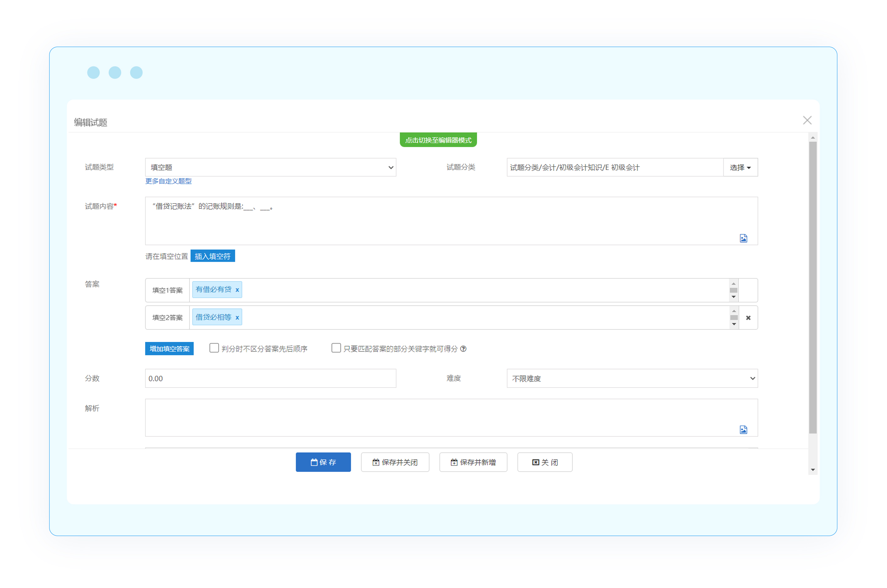Check 只要匹配答案的部分关键字就可得分 option
Image resolution: width=887 pixels, height=588 pixels.
coord(336,348)
